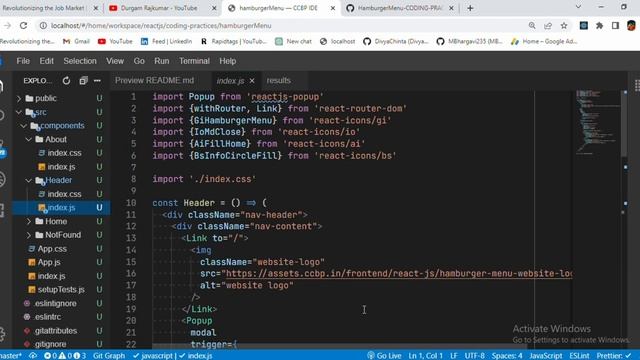
Task: Switch to HamburgerMenu GitHub browser tab
Action: [400, 8]
